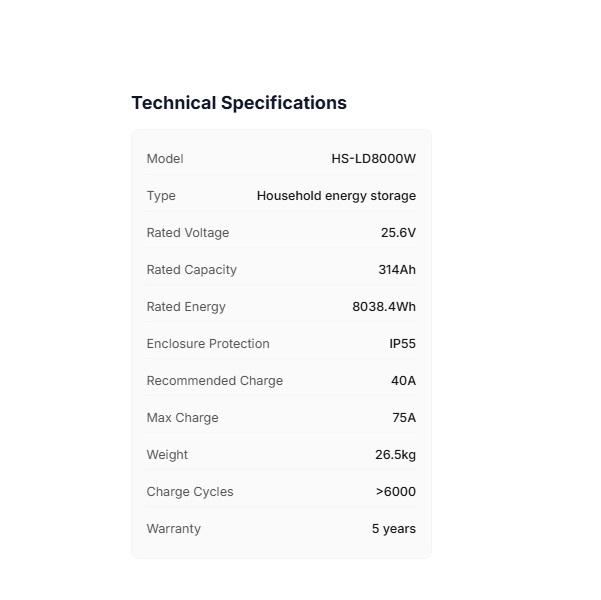The height and width of the screenshot is (600, 601).
Task: Select the IP55 protection value
Action: tap(402, 344)
